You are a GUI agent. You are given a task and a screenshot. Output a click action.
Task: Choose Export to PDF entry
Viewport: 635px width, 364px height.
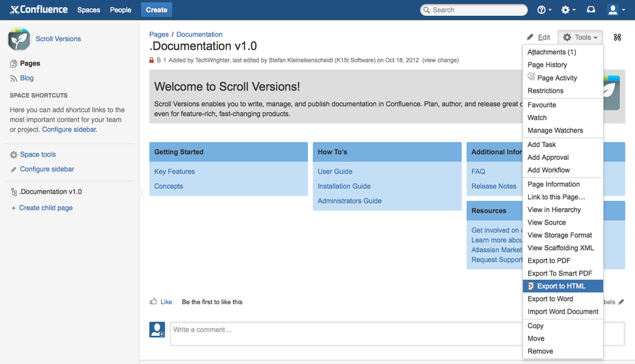click(x=563, y=261)
